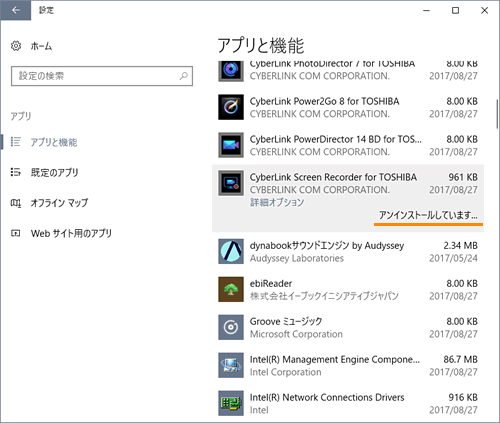
Task: Click the 既定のアプリ sidebar icon
Action: tap(16, 172)
